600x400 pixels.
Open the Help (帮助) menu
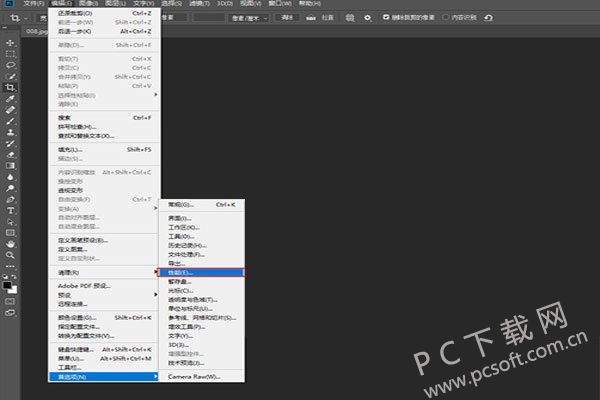[310, 3]
